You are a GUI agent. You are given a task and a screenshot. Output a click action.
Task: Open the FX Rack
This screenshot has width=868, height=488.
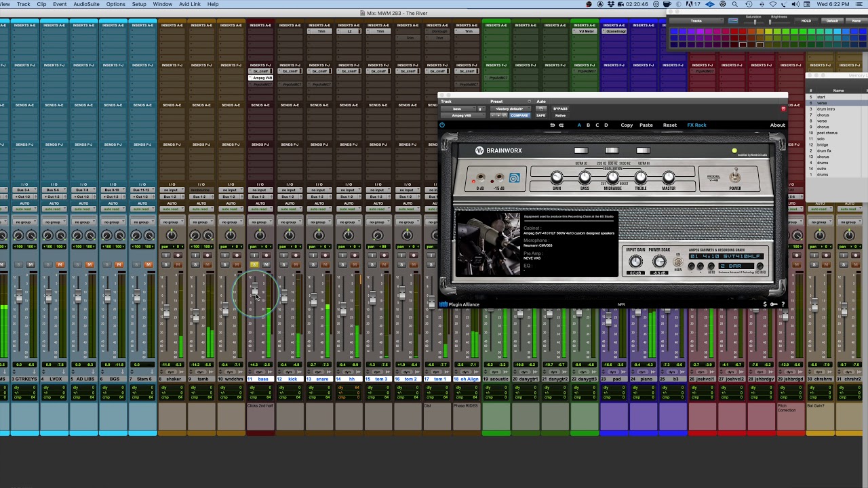click(696, 125)
